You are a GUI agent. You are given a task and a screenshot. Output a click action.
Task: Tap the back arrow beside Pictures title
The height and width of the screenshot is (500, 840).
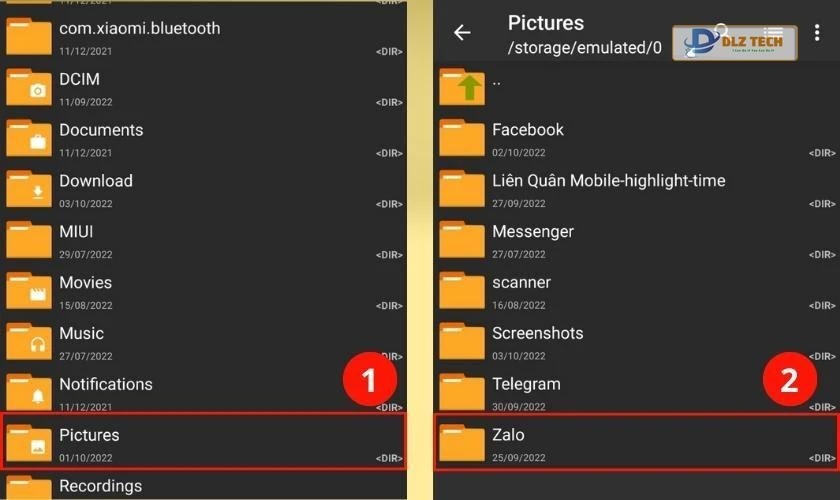pos(462,33)
